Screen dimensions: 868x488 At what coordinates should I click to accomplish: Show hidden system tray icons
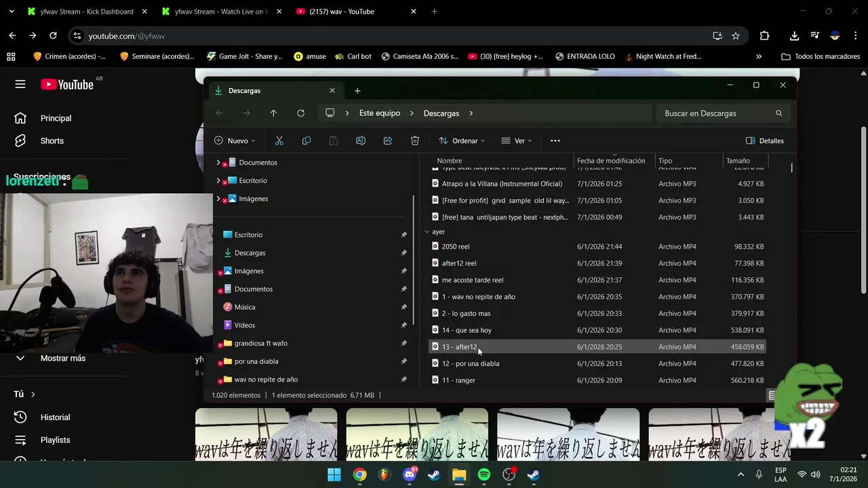[x=741, y=474]
